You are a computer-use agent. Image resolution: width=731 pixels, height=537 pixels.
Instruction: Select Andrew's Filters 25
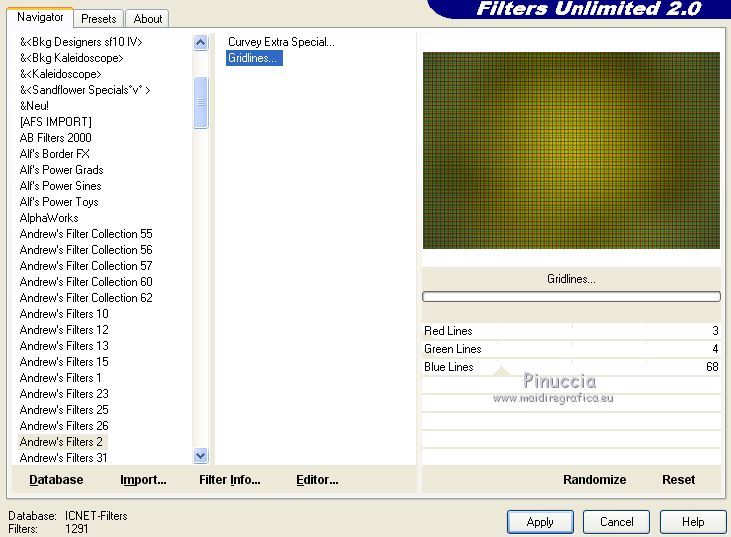(64, 410)
